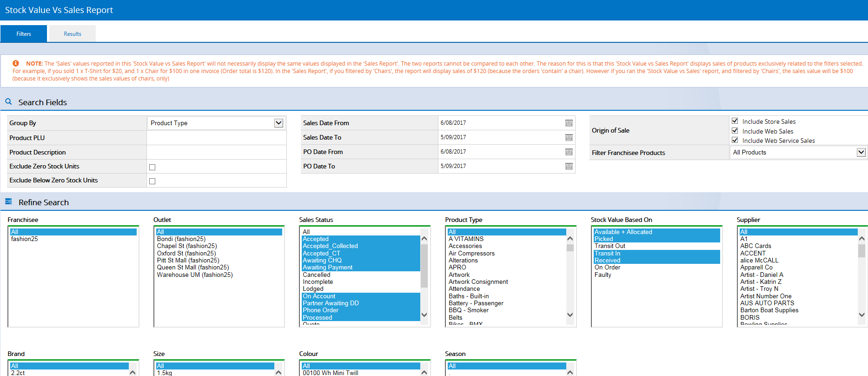Viewport: 868px width, 376px height.
Task: Select 2.2ct in the Brand list
Action: pos(69,373)
